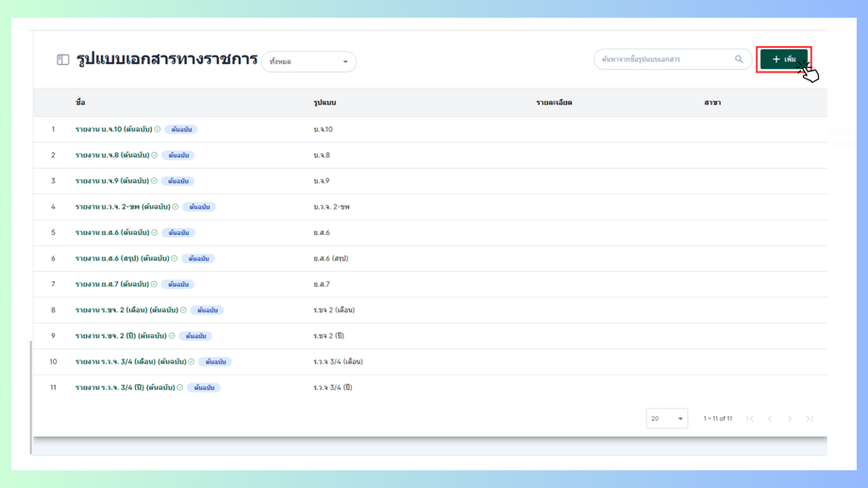868x488 pixels.
Task: Select format cell ย.ส.6 (สรุป)
Action: [330, 259]
